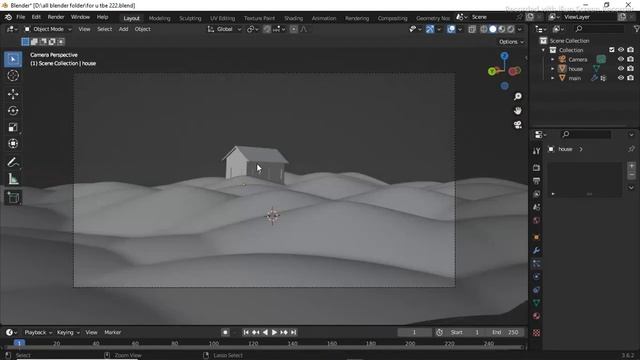Open the Object Data properties green triangle tab
Viewport: 640px width, 360px height.
coord(536,303)
